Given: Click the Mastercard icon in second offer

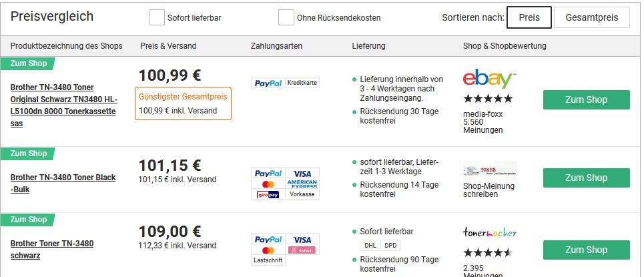Looking at the screenshot, I should pos(268,184).
